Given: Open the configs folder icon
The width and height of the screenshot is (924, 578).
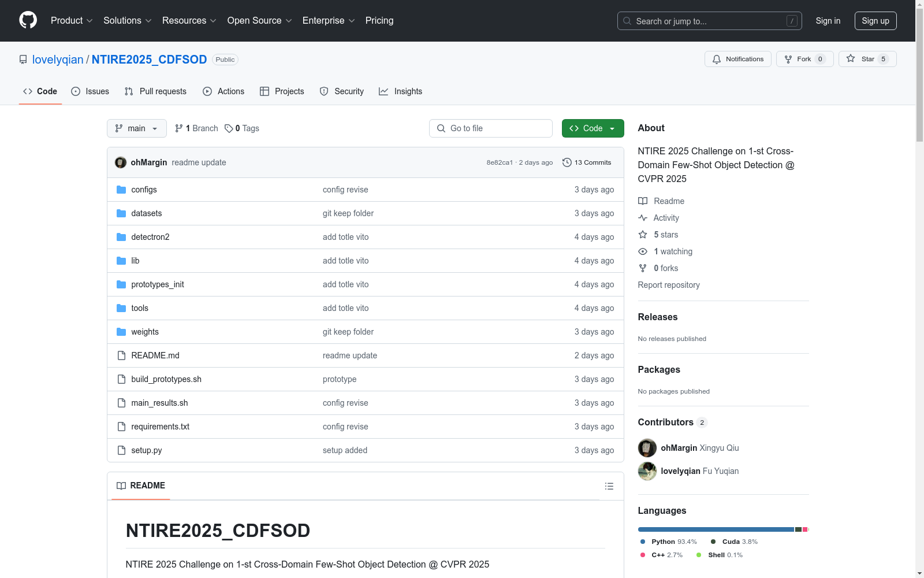Looking at the screenshot, I should point(121,190).
